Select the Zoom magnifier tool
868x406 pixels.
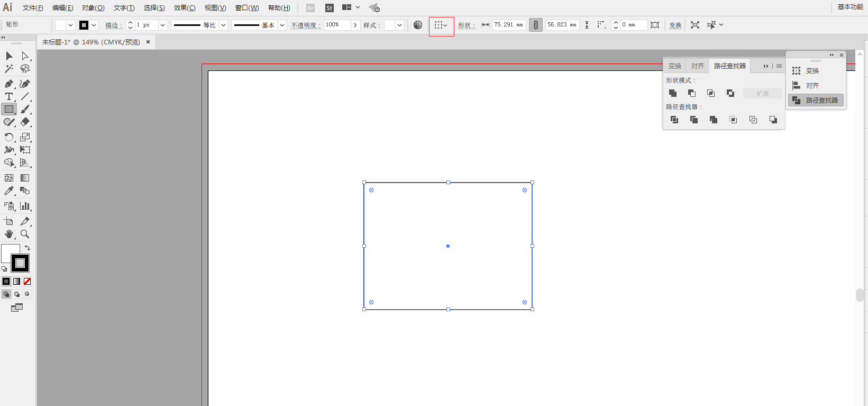tap(25, 234)
